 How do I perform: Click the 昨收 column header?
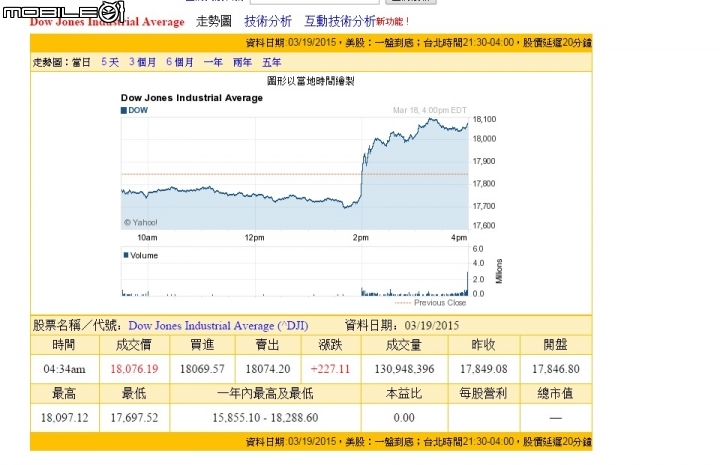click(x=484, y=345)
